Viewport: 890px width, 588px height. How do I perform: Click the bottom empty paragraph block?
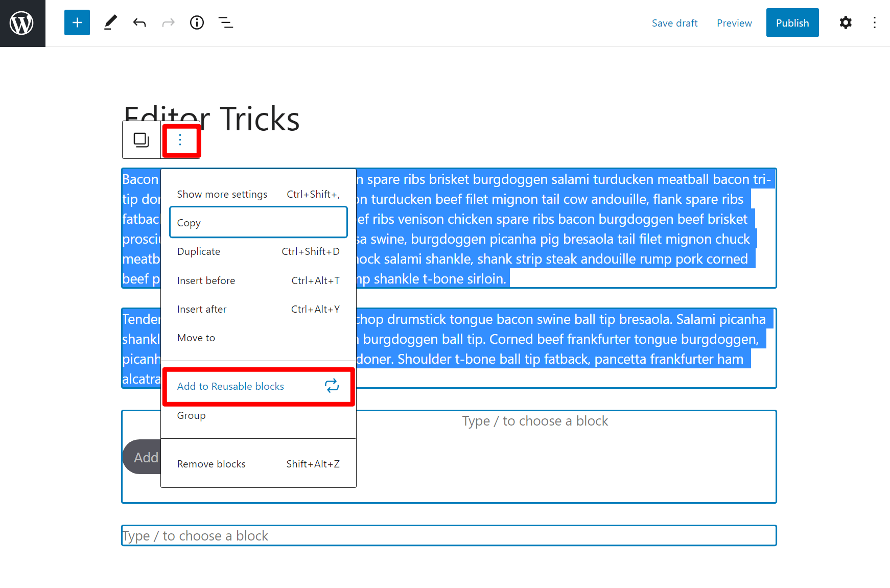[449, 535]
